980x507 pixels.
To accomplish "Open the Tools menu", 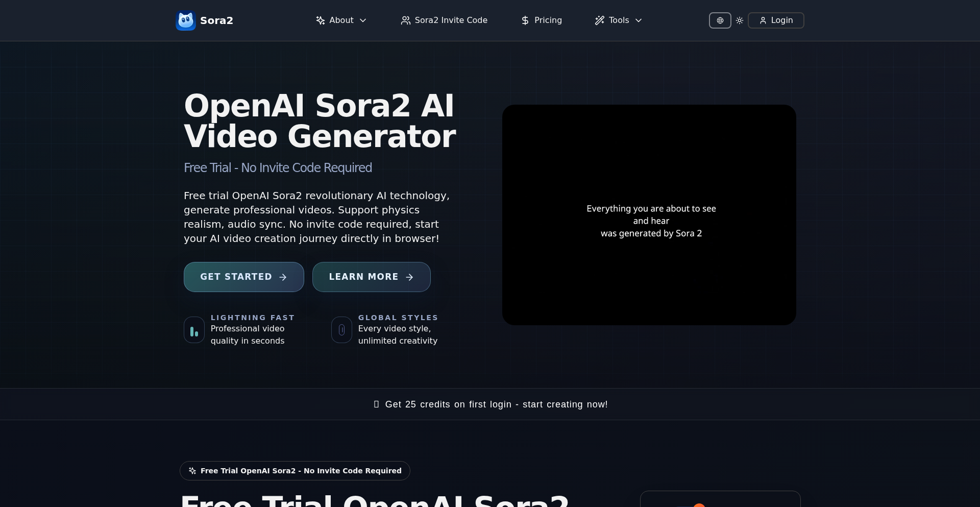I will pyautogui.click(x=619, y=20).
